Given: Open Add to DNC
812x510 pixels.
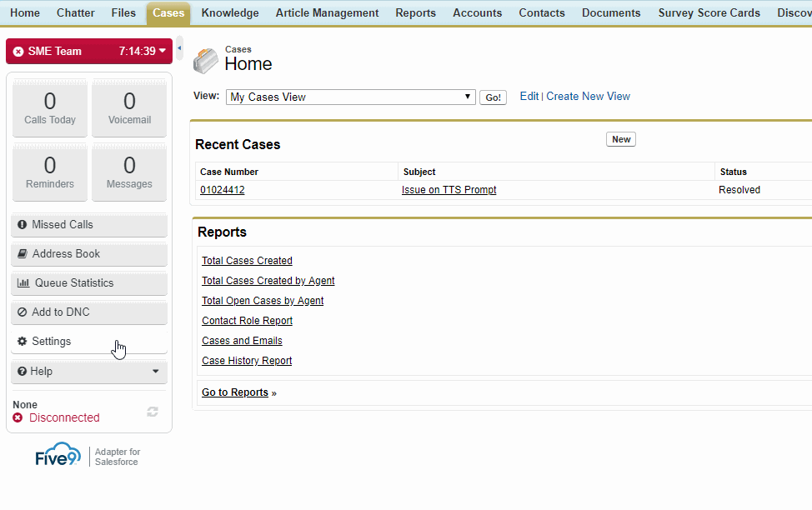Looking at the screenshot, I should (x=89, y=312).
